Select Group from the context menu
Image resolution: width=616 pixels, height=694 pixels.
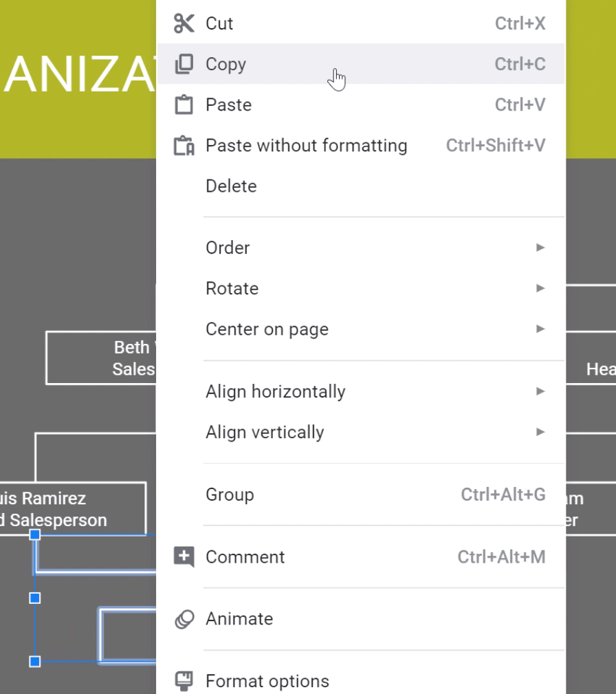230,494
